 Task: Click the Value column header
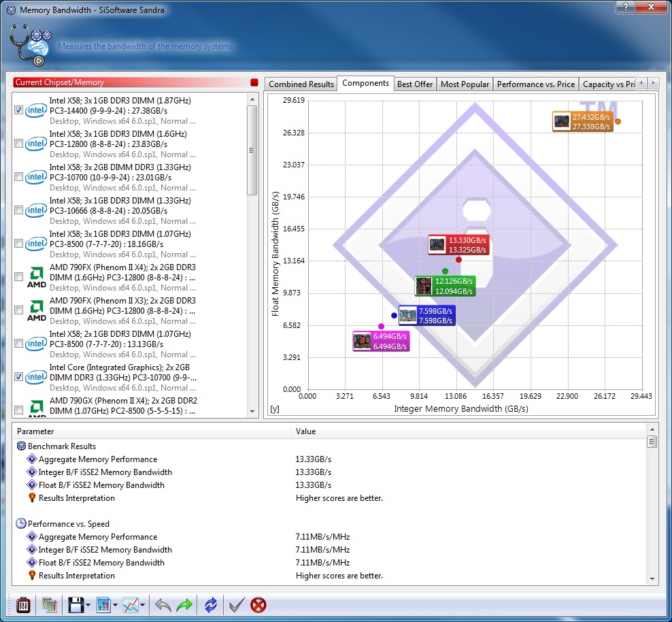(469, 431)
